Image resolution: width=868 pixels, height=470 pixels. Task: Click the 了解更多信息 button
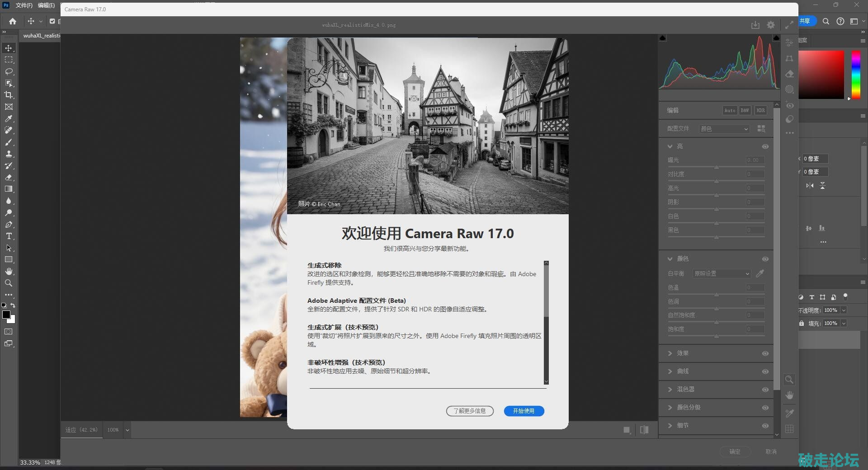pyautogui.click(x=469, y=411)
